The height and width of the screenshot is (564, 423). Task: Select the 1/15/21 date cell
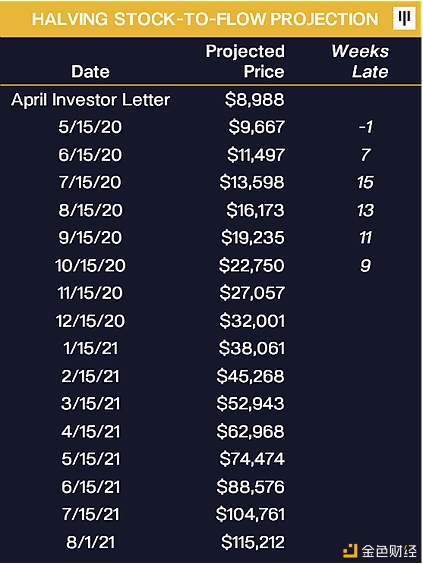tap(90, 348)
